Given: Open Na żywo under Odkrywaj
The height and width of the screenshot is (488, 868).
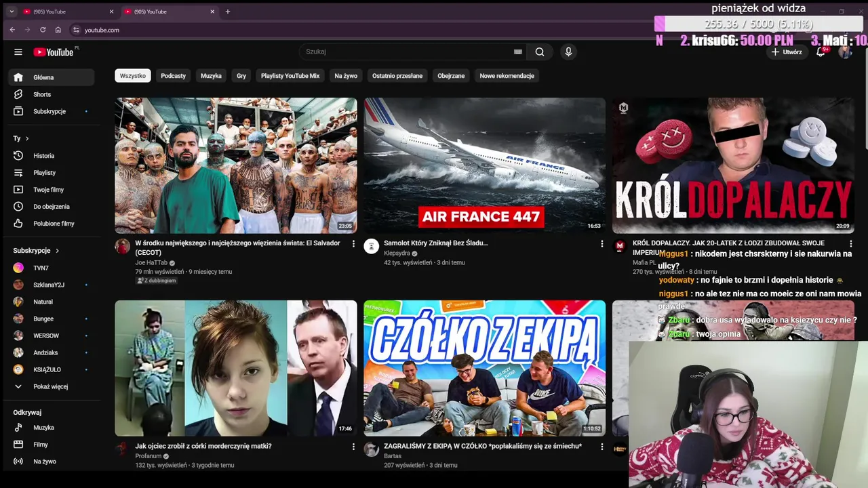Looking at the screenshot, I should [x=52, y=462].
